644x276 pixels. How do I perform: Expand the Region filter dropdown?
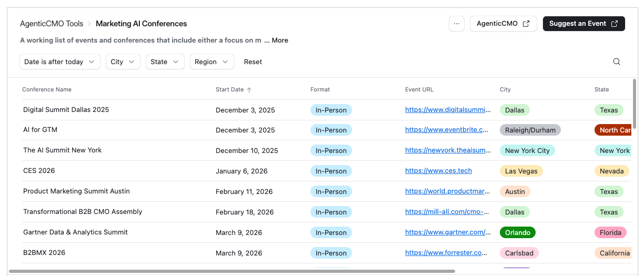(212, 62)
